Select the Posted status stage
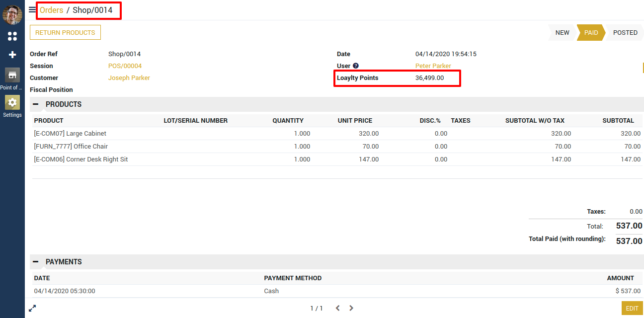The width and height of the screenshot is (644, 318). tap(625, 33)
